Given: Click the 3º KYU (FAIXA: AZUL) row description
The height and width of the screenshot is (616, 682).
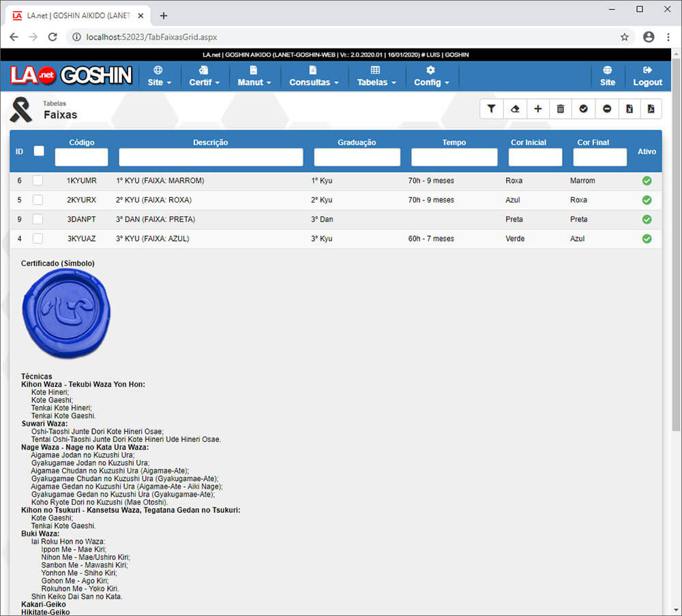Looking at the screenshot, I should coord(153,239).
